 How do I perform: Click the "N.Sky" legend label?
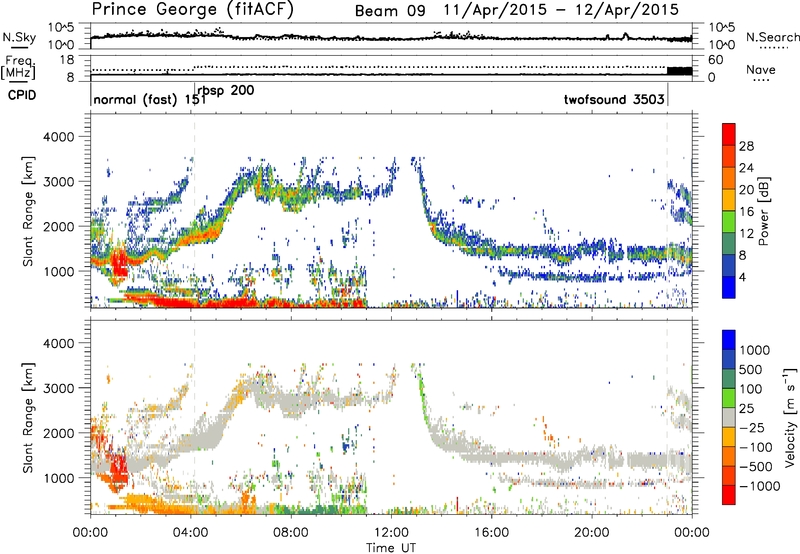[x=19, y=37]
